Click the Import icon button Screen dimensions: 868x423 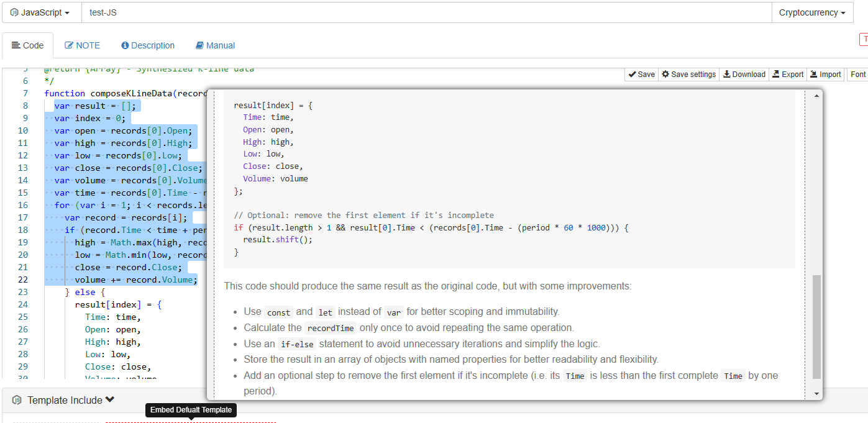coord(825,75)
